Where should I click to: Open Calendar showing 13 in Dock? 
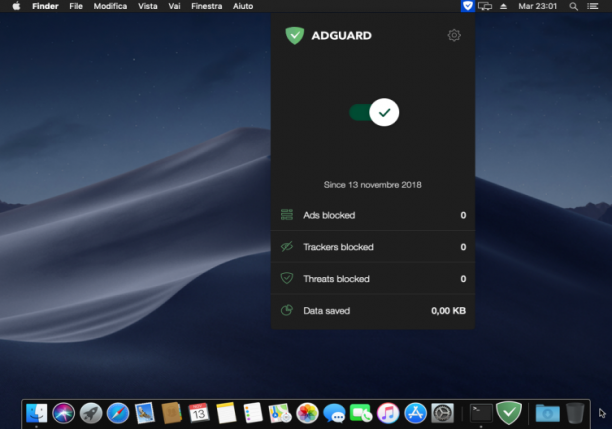(x=199, y=413)
